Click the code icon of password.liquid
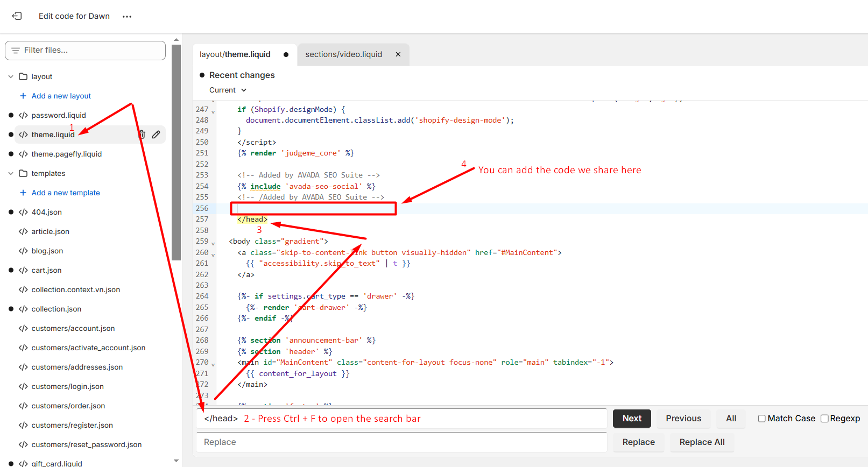868x467 pixels. tap(23, 115)
